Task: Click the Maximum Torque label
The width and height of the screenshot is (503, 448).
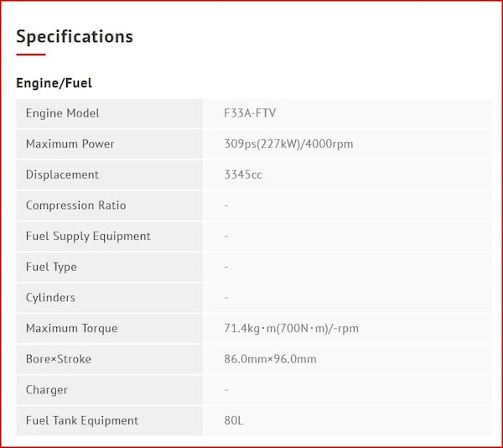Action: point(71,329)
